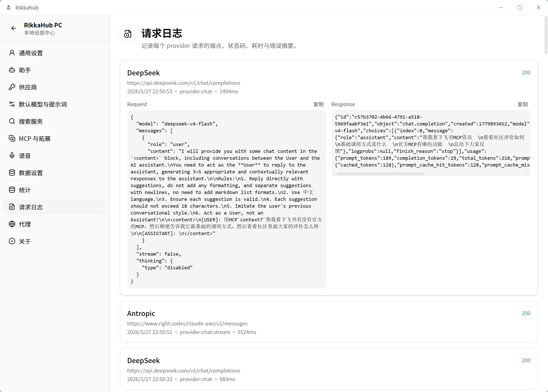
Task: Minimize the Rikkahub window
Action: (x=501, y=8)
